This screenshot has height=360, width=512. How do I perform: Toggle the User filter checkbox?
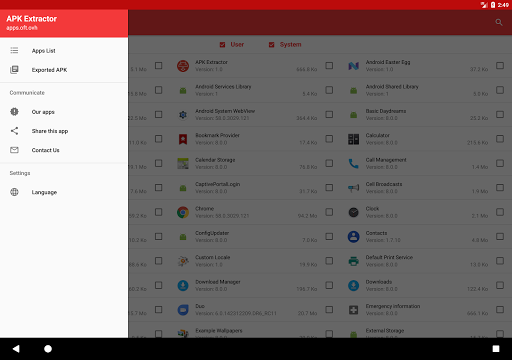point(222,45)
